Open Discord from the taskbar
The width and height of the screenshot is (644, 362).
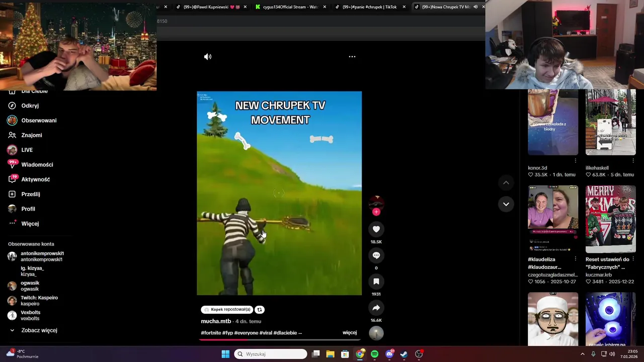[389, 354]
